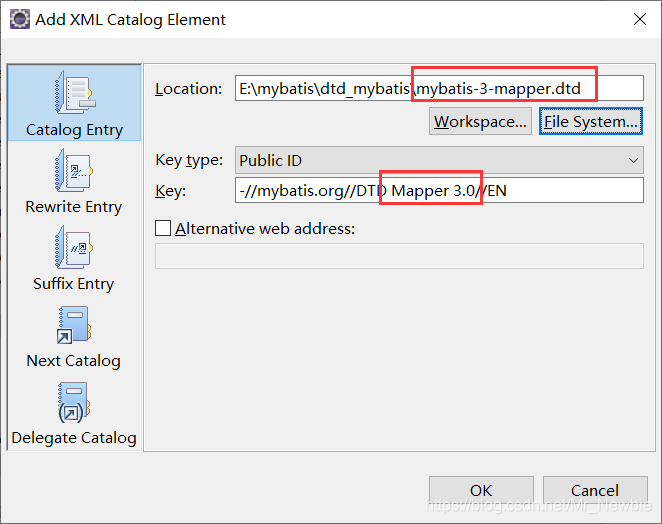Screen dimensions: 662x524
Task: Click the disabled alternative web address field
Action: tap(399, 256)
